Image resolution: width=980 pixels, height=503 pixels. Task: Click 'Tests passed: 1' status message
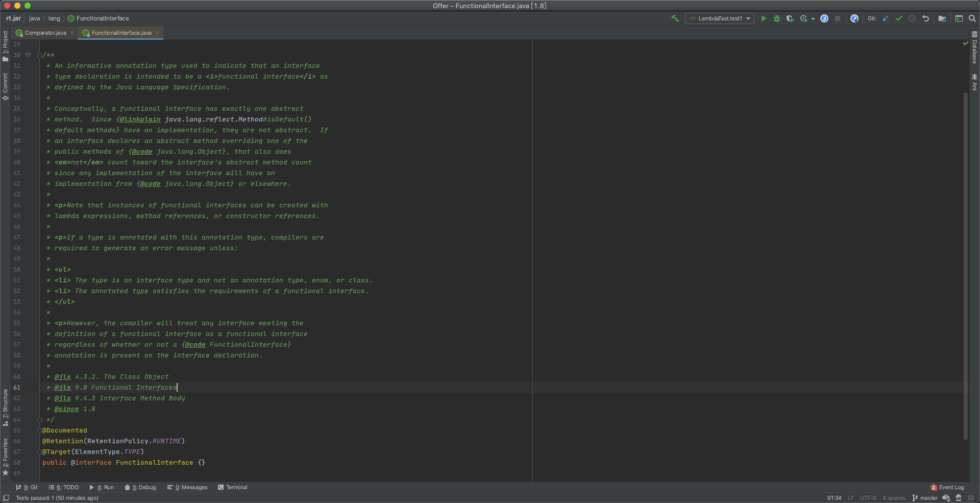tap(57, 498)
